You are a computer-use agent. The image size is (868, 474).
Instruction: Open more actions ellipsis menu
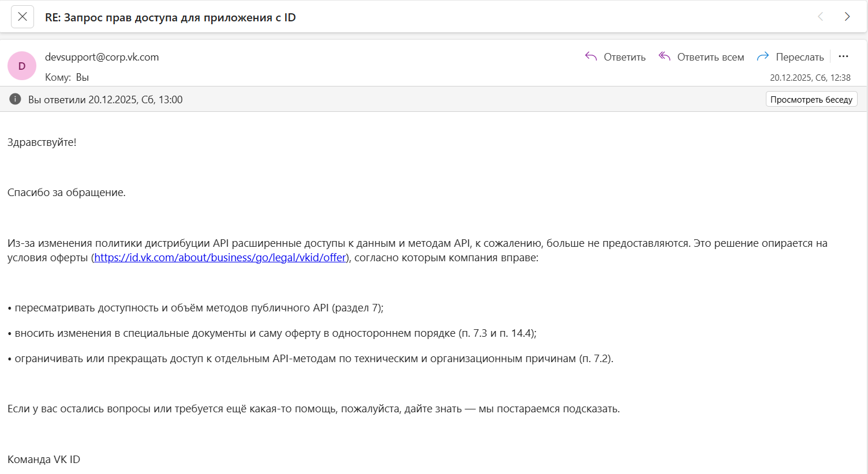click(843, 57)
